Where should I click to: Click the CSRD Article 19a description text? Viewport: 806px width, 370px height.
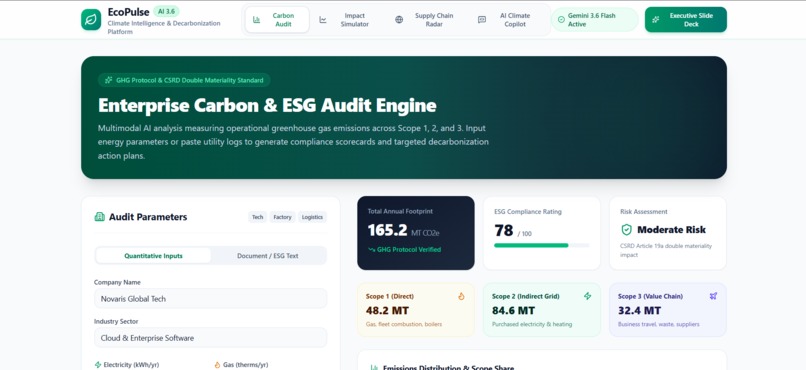point(666,250)
